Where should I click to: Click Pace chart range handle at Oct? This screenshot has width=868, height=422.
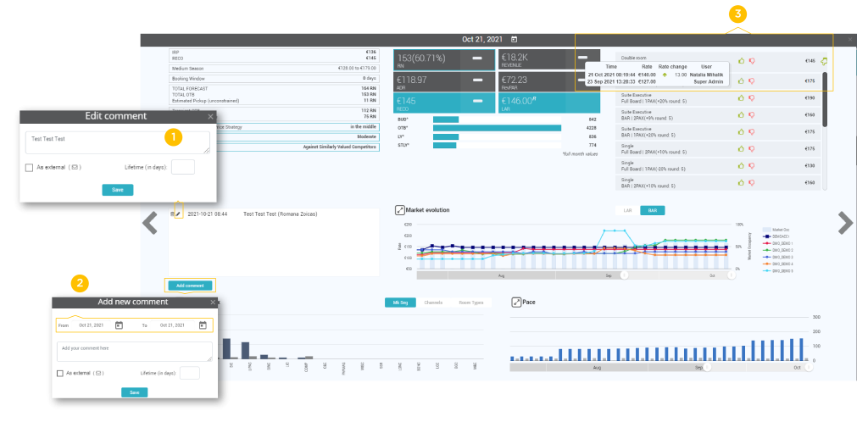809,367
